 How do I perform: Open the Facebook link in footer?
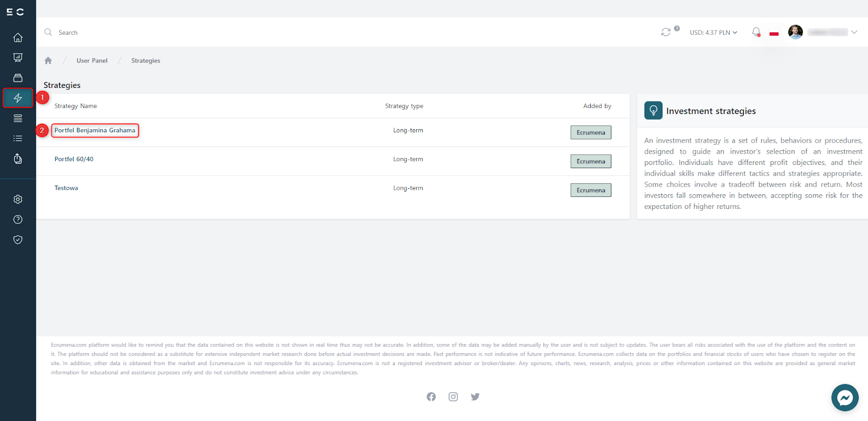(431, 397)
